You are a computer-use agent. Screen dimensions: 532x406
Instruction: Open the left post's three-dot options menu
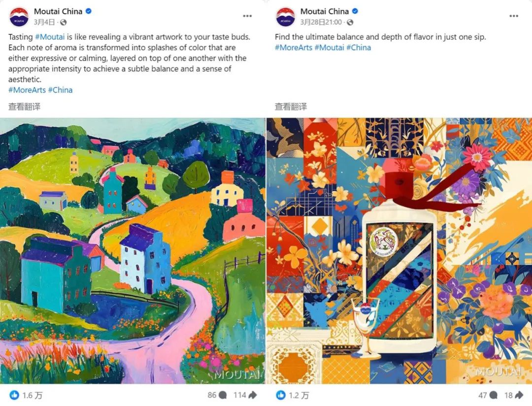[x=247, y=16]
